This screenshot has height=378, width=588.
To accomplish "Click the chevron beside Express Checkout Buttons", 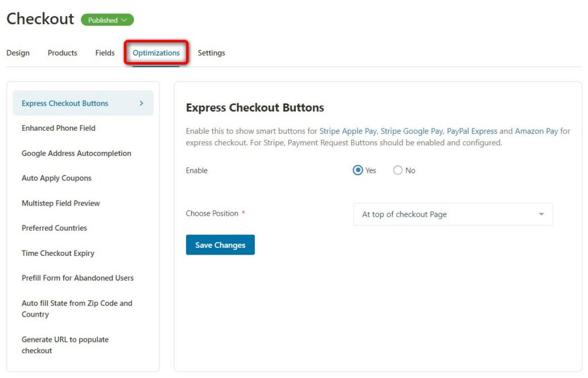I will coord(141,103).
